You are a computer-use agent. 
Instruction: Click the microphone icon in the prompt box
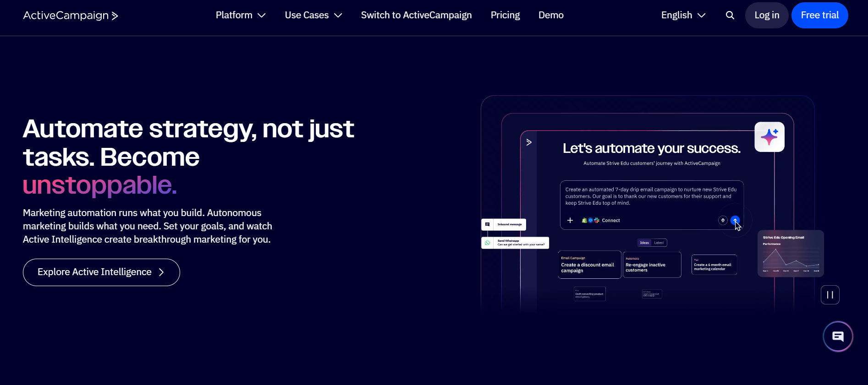[x=723, y=220]
